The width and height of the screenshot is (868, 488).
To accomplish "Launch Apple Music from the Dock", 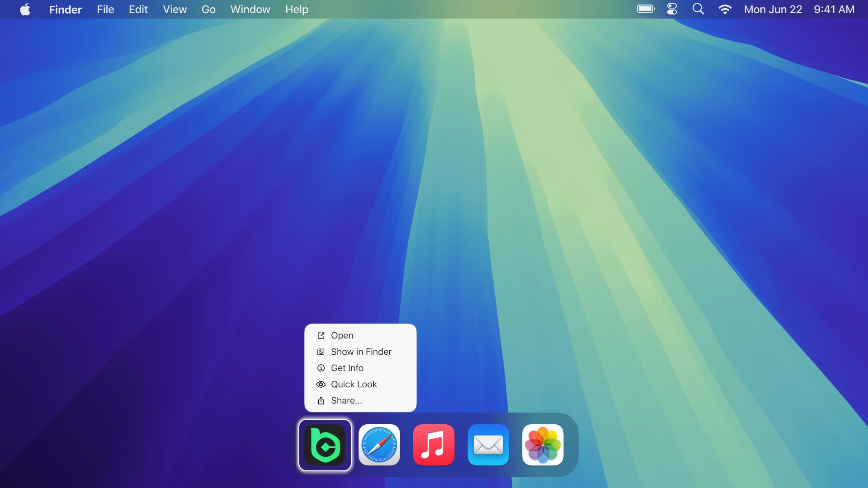I will pyautogui.click(x=434, y=445).
